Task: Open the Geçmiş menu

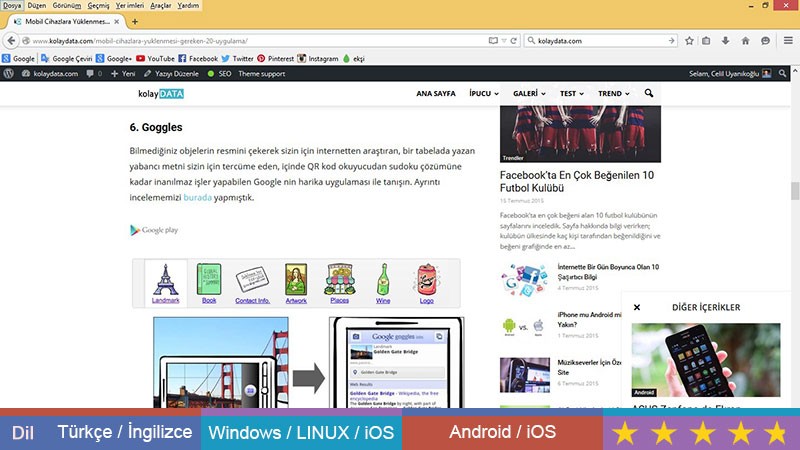Action: (98, 6)
